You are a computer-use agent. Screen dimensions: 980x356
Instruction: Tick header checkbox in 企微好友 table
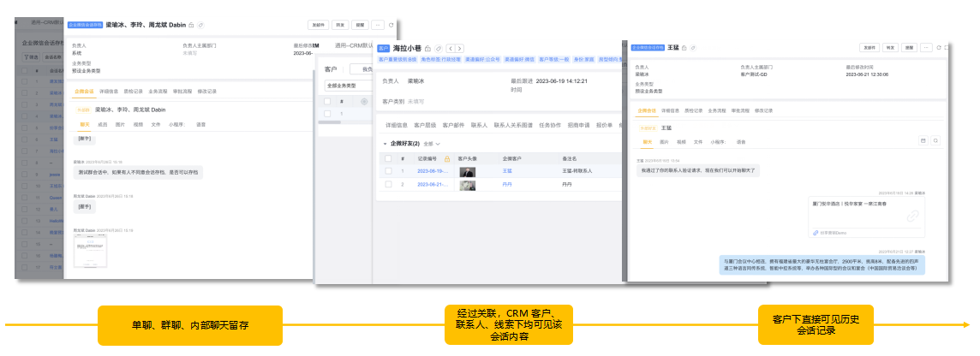388,158
